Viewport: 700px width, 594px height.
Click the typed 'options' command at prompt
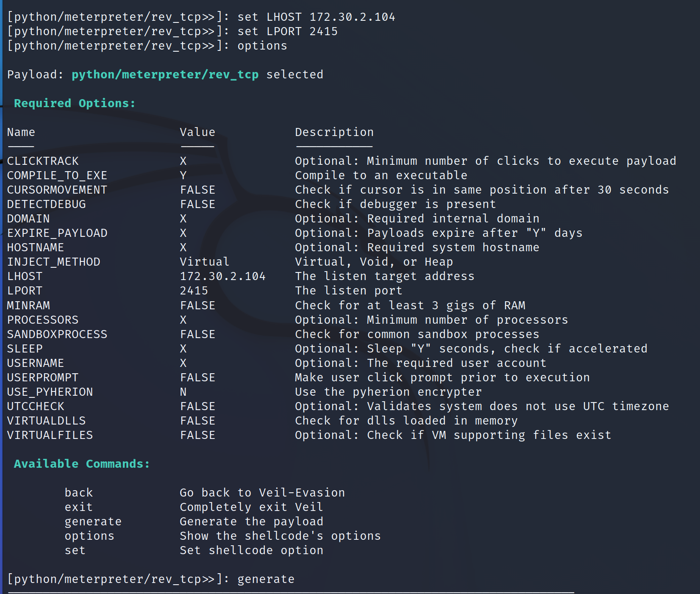[262, 46]
